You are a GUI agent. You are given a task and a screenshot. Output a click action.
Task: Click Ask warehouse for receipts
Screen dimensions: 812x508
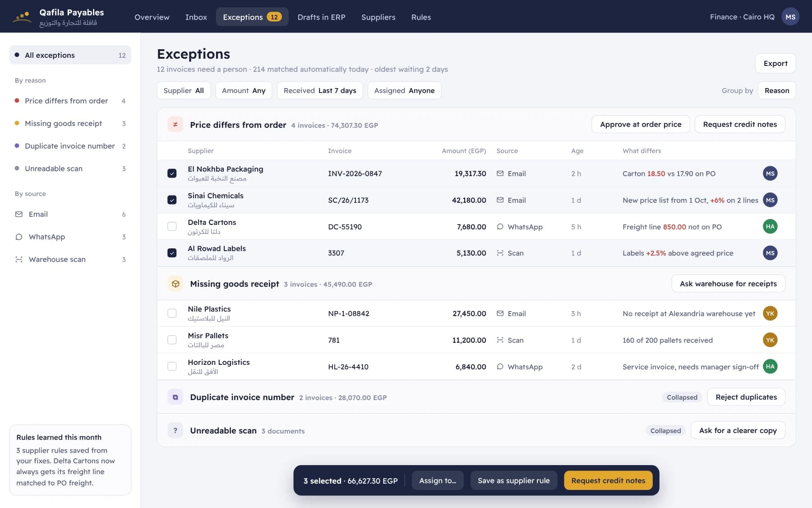click(x=728, y=284)
